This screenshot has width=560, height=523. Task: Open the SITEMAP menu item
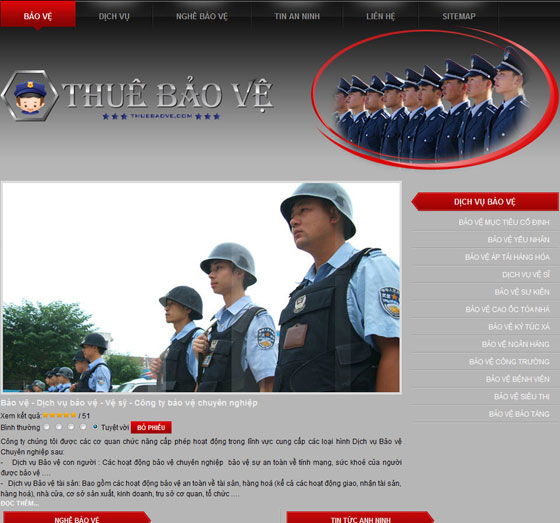coord(459,16)
